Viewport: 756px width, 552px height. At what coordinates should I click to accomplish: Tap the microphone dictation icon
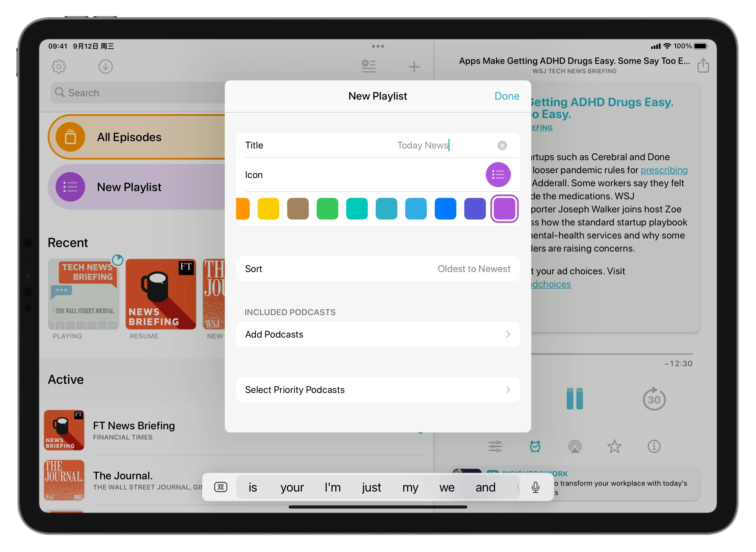[535, 488]
